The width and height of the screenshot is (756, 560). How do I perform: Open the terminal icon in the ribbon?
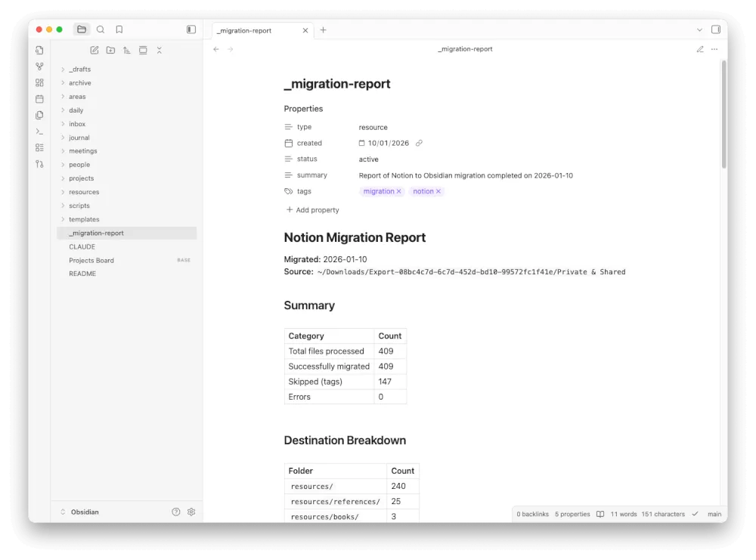[x=39, y=131]
